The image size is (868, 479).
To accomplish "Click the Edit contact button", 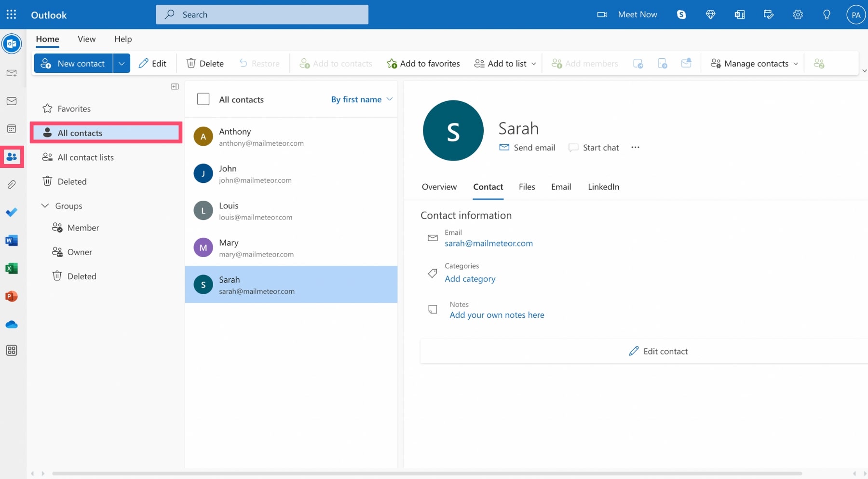I will (x=658, y=351).
